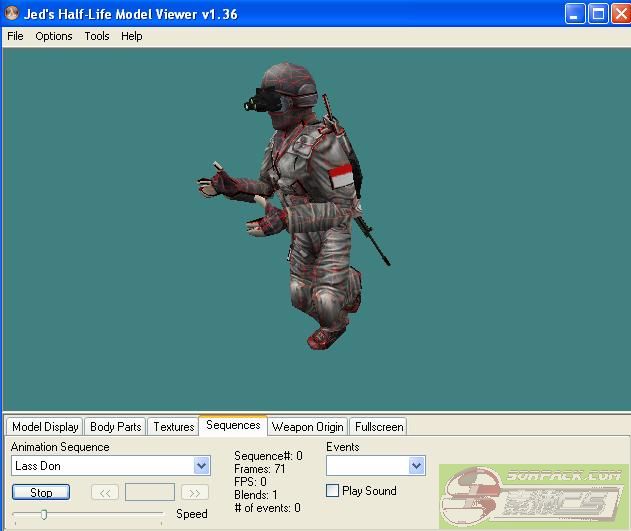
Task: Expand the Events dropdown
Action: pos(417,466)
